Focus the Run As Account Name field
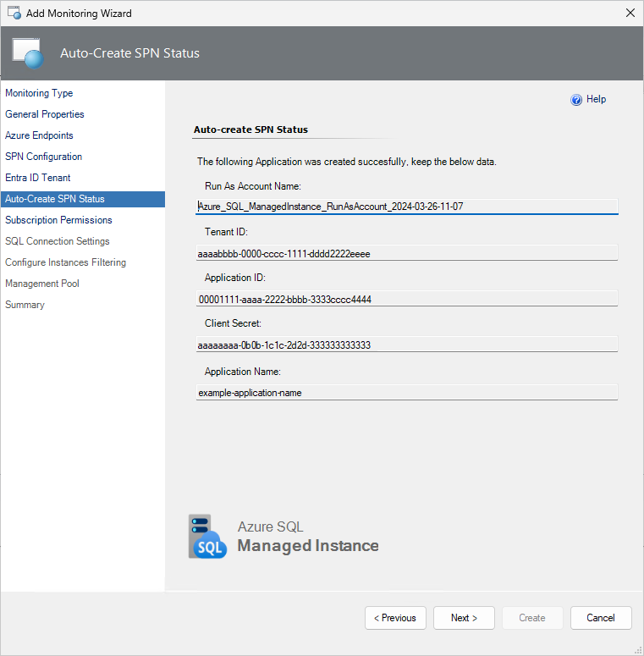644x656 pixels. 406,207
